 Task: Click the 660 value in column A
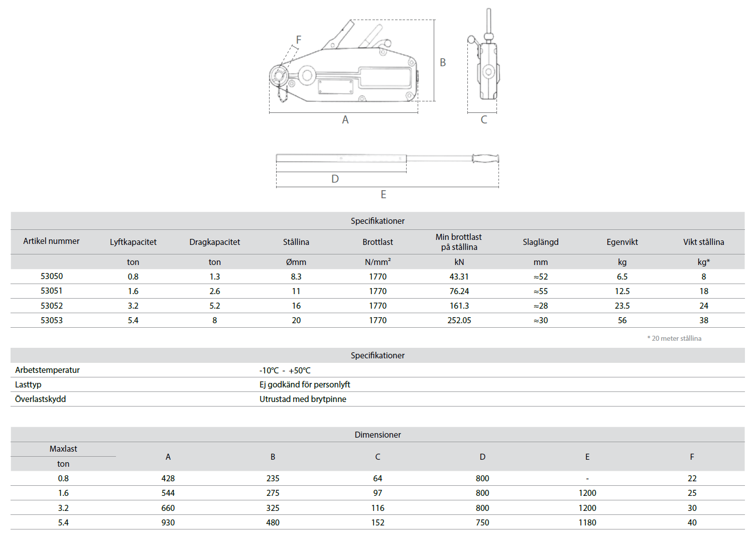click(x=168, y=508)
